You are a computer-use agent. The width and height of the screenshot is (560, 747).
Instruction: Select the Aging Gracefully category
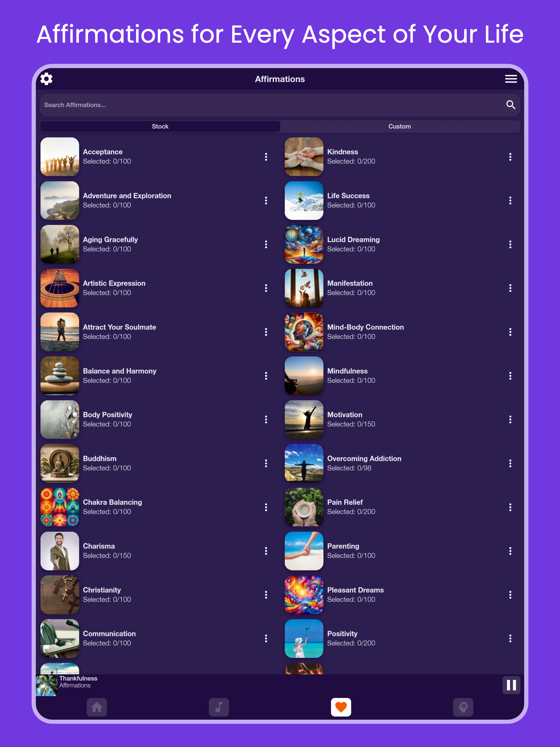click(x=158, y=244)
